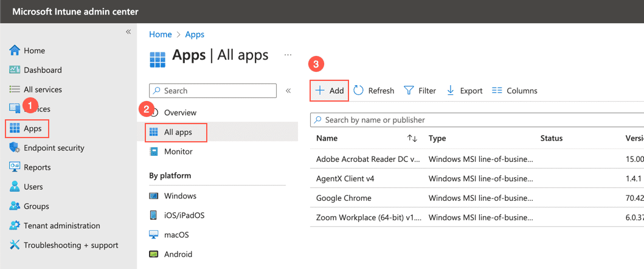Click the Filter funnel icon
The image size is (644, 269).
409,91
